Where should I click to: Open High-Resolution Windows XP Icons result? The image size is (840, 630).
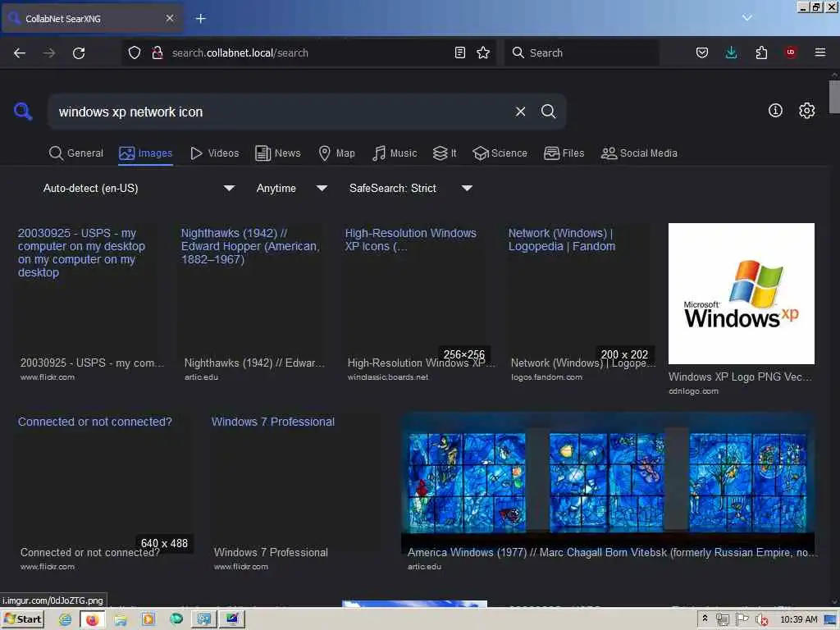tap(417, 303)
